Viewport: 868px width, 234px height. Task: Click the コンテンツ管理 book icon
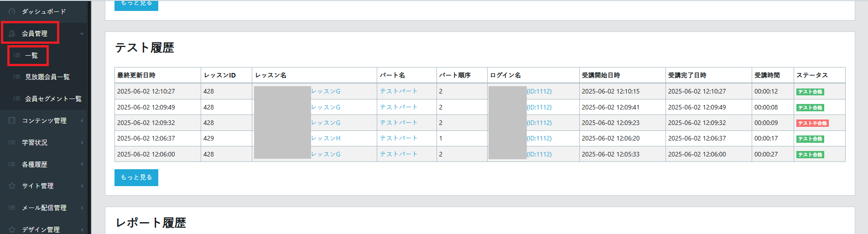click(x=12, y=120)
